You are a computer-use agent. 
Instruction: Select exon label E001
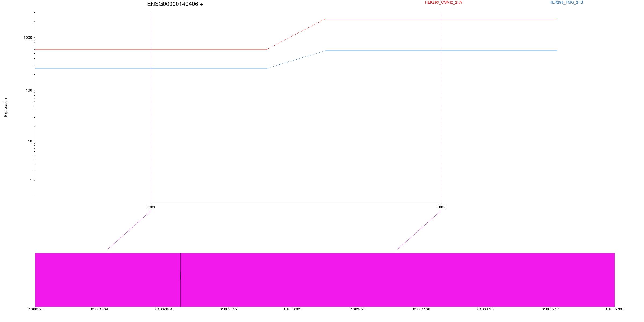151,207
